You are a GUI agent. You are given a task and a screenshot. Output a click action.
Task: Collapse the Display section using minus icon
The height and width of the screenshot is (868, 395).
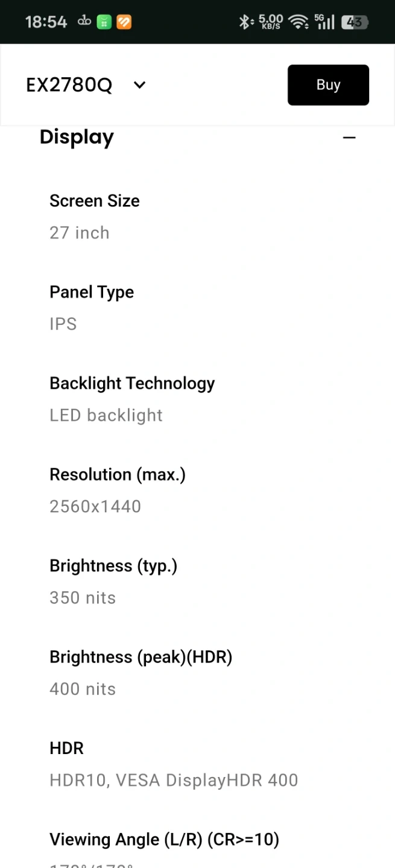(x=349, y=137)
